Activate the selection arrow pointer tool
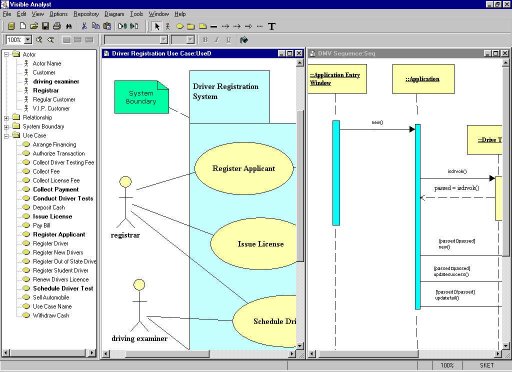The width and height of the screenshot is (512, 372). click(x=157, y=26)
